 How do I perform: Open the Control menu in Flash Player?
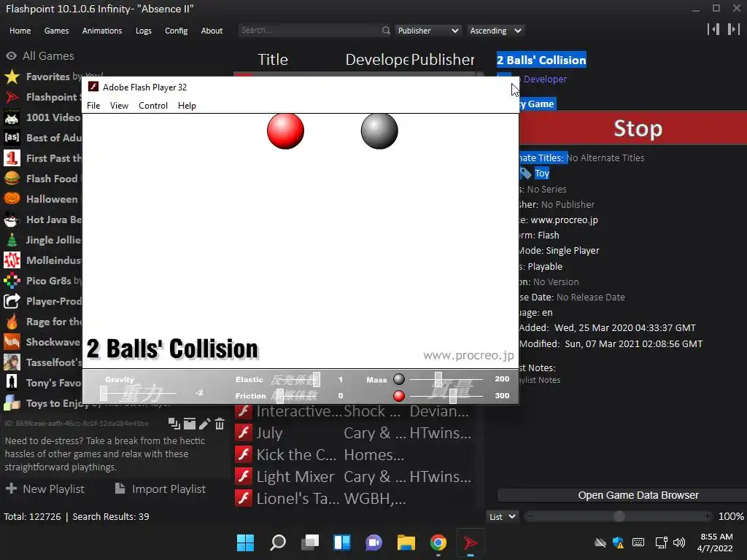pyautogui.click(x=153, y=106)
